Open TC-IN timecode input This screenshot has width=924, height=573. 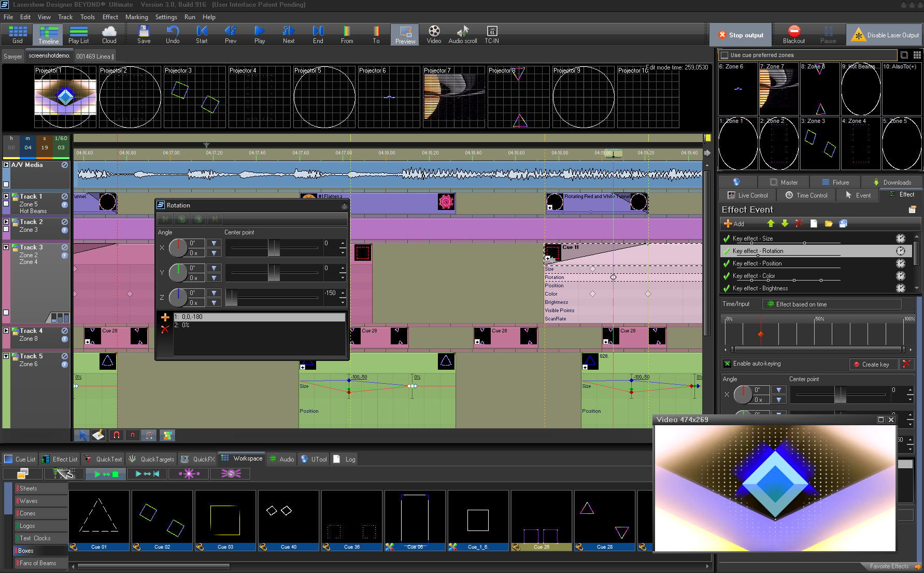coord(492,35)
